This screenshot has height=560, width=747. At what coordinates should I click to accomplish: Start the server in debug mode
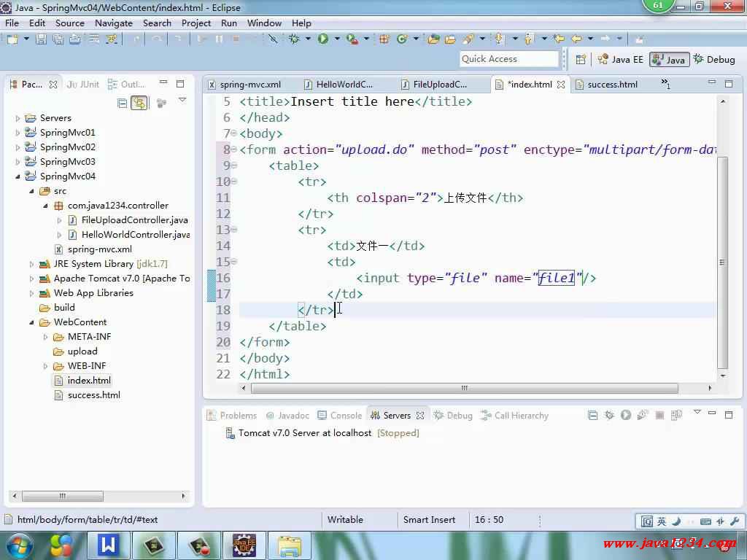coord(609,415)
